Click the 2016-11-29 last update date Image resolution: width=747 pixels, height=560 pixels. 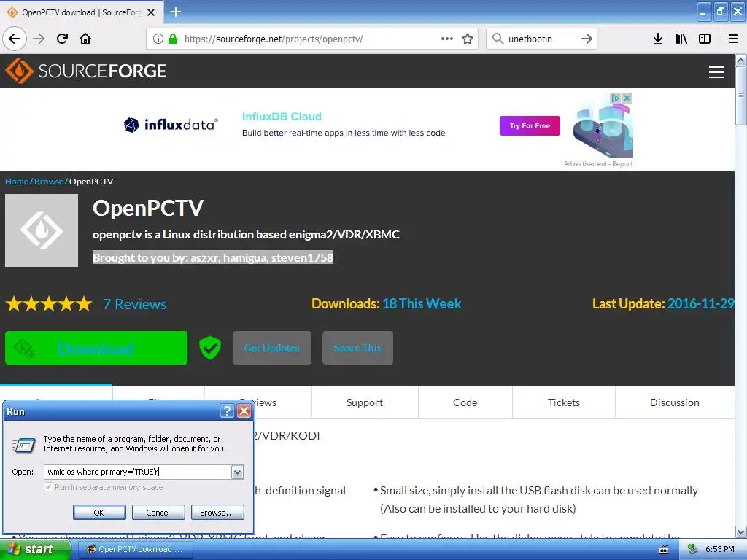pos(700,304)
